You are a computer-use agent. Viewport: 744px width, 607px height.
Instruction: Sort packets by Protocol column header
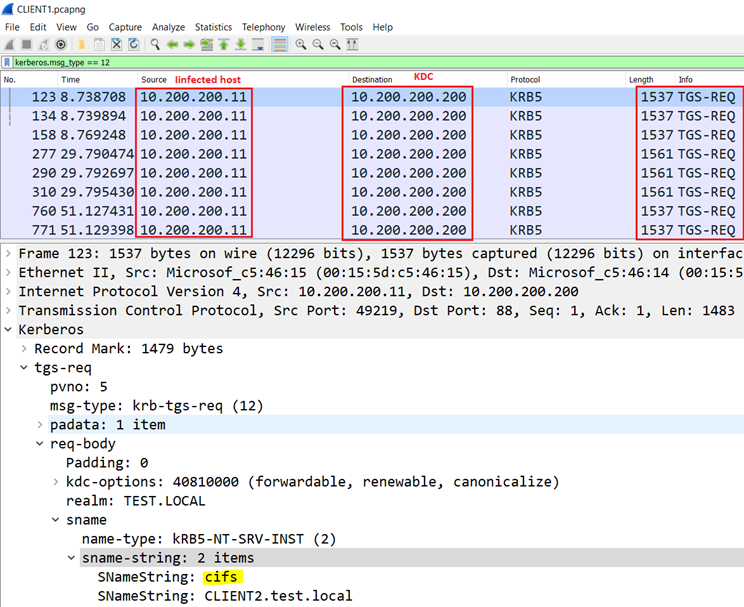click(x=525, y=79)
